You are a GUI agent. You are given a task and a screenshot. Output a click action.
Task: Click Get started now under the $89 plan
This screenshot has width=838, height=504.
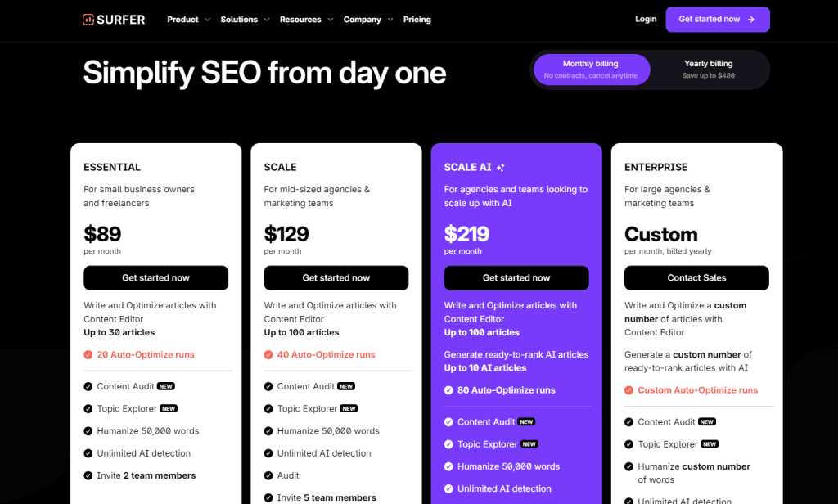tap(155, 278)
